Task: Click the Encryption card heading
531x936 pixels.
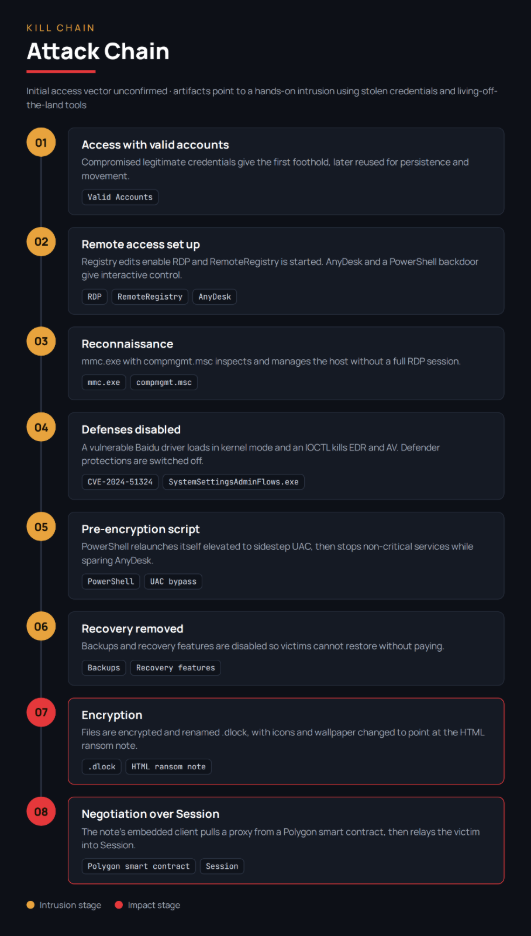Action: click(112, 715)
